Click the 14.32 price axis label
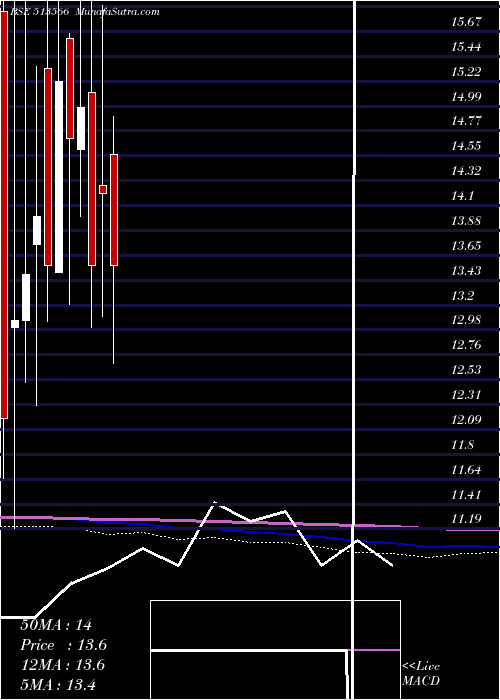 [x=467, y=171]
